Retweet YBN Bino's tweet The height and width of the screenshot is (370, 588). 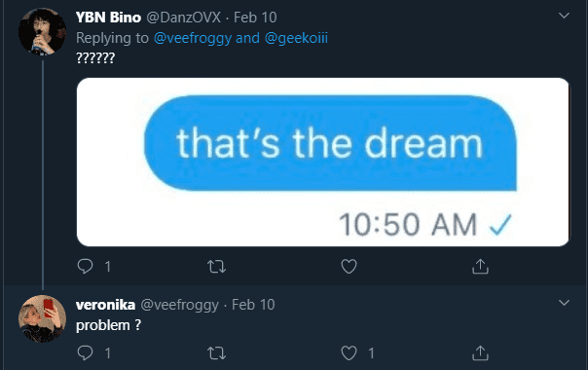[x=216, y=267]
